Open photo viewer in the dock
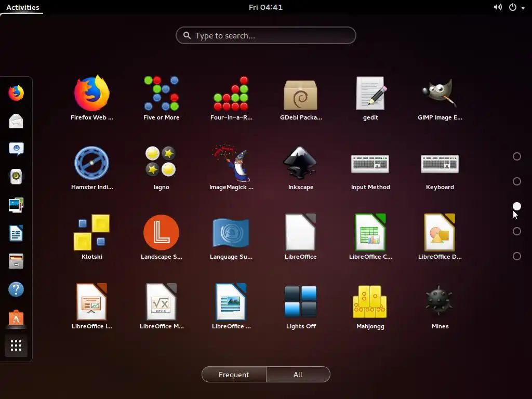This screenshot has height=399, width=532. point(16,205)
